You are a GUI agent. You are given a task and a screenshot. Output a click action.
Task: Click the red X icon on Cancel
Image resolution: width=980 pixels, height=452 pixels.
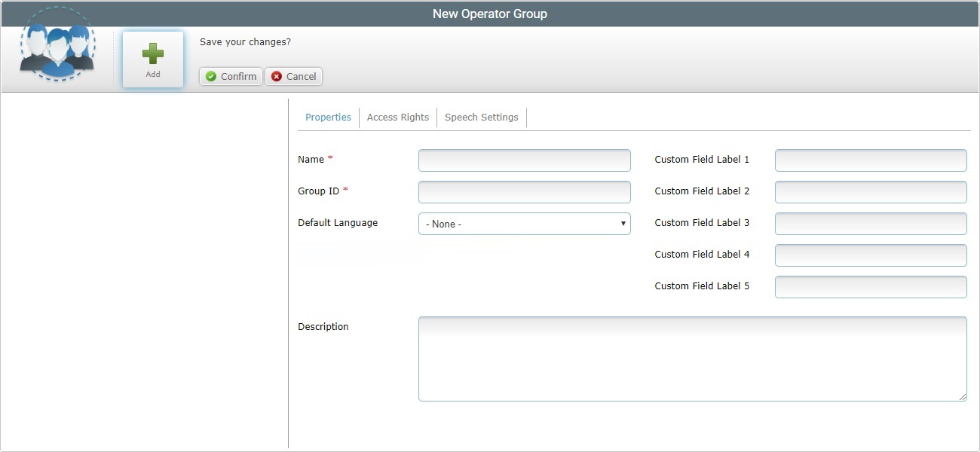[x=276, y=76]
